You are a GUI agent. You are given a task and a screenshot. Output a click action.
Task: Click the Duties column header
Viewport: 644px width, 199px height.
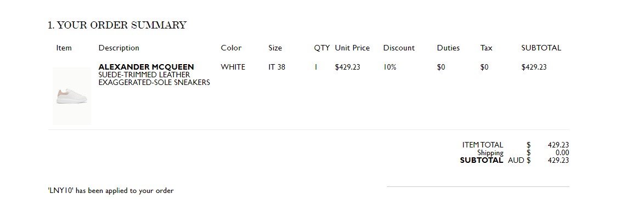click(448, 48)
